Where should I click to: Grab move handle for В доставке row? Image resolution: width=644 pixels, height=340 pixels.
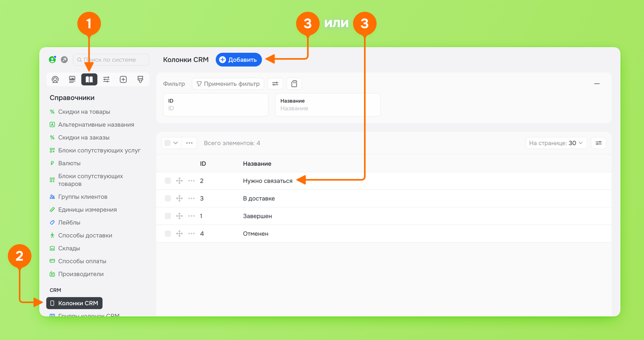pos(179,198)
